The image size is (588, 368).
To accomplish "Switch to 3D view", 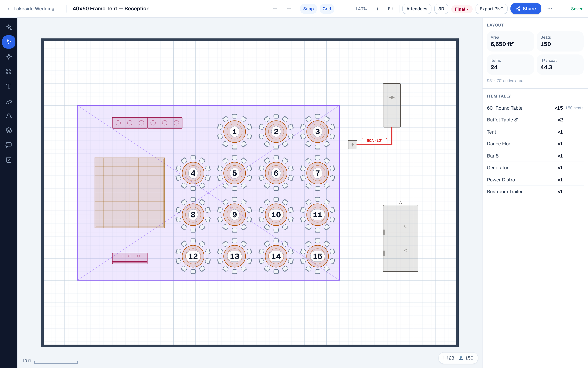I will click(441, 9).
